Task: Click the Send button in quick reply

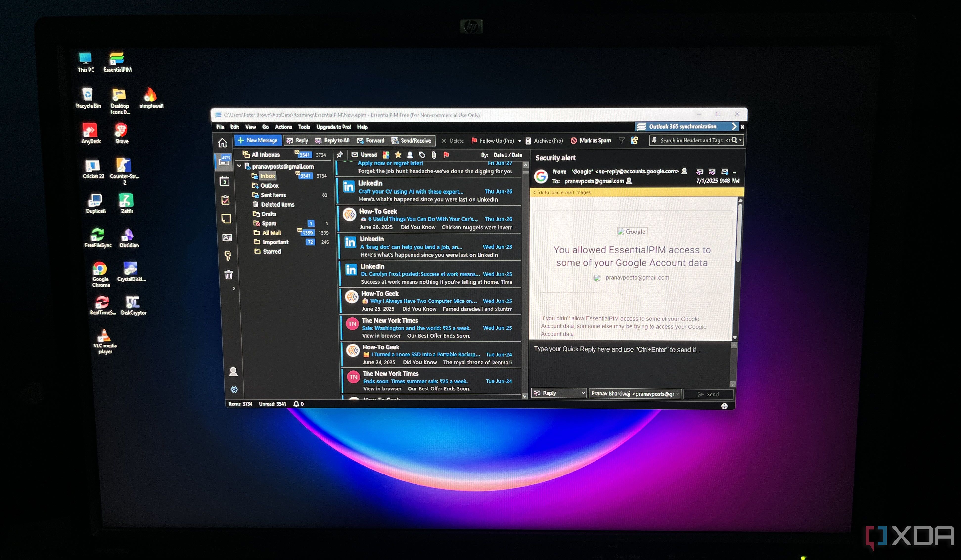Action: click(x=708, y=394)
